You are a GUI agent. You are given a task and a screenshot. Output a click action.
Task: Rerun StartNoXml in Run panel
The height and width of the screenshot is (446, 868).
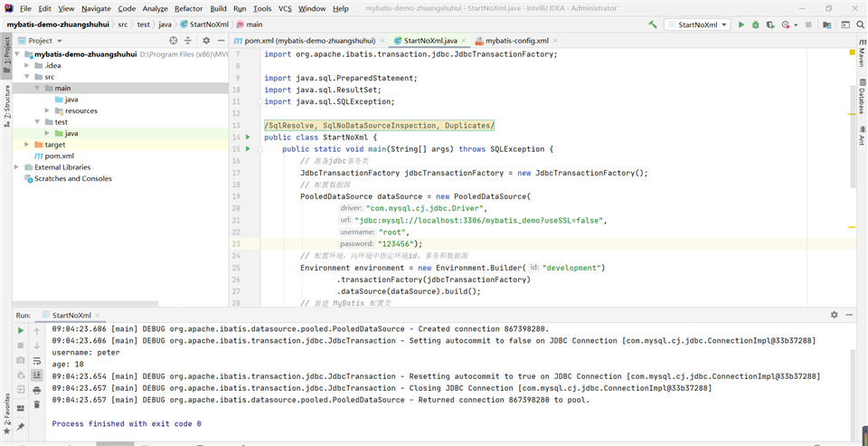(x=21, y=331)
